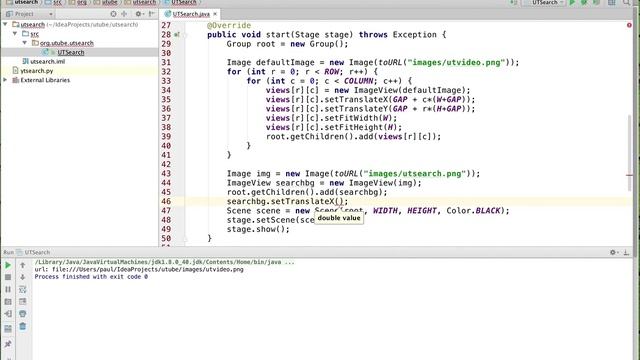Fold the start method at line 28
Image resolution: width=640 pixels, height=360 pixels.
[184, 35]
